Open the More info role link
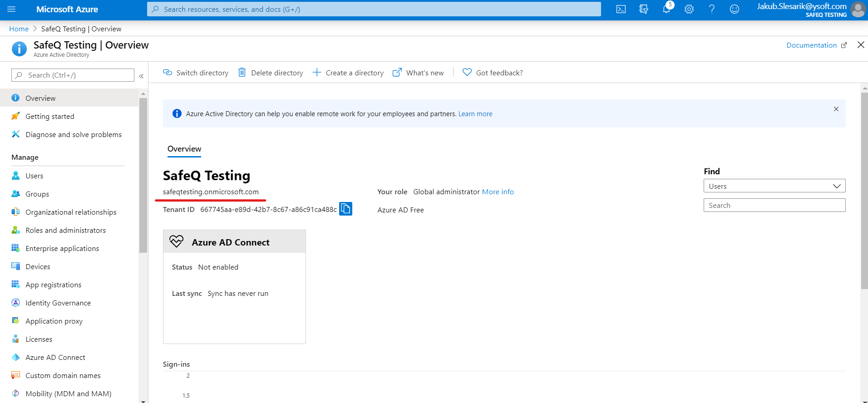 (498, 192)
